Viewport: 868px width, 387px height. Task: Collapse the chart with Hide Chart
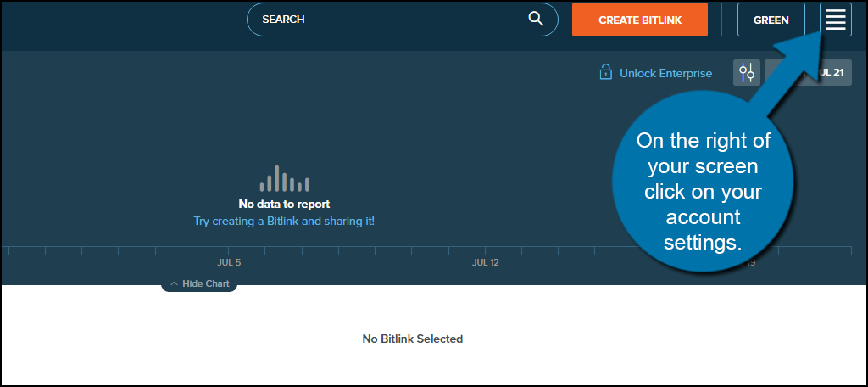point(199,283)
